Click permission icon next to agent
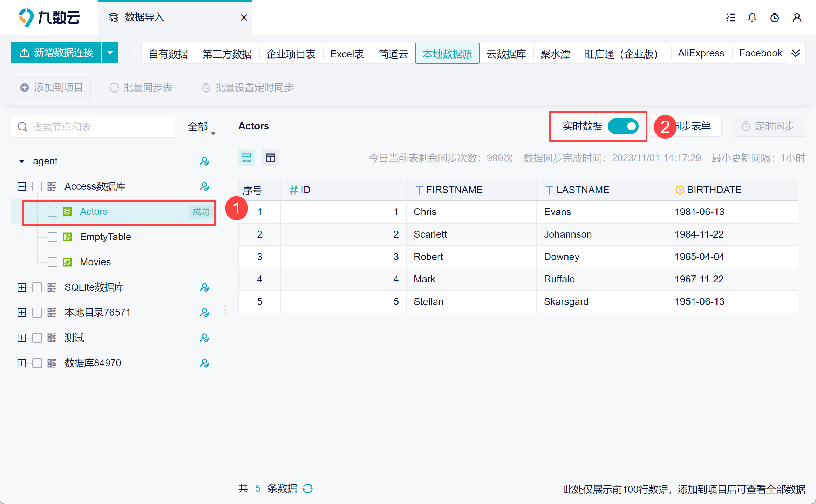The image size is (816, 504). [205, 161]
